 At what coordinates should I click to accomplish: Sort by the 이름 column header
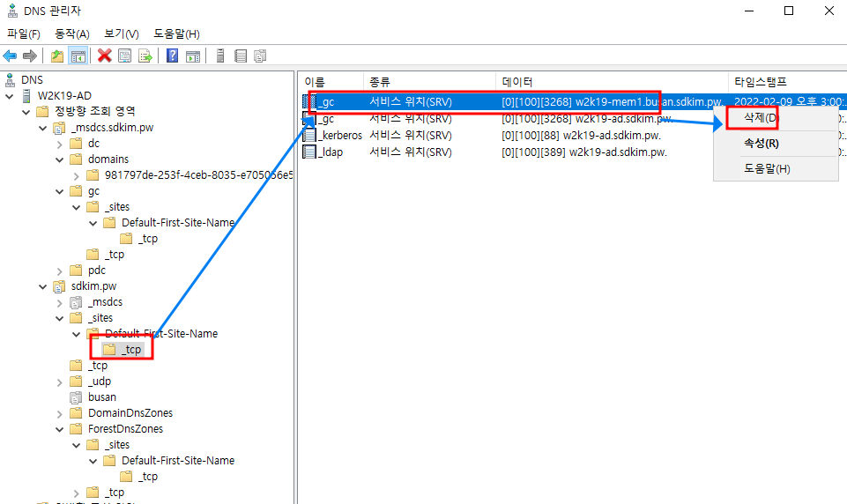331,82
